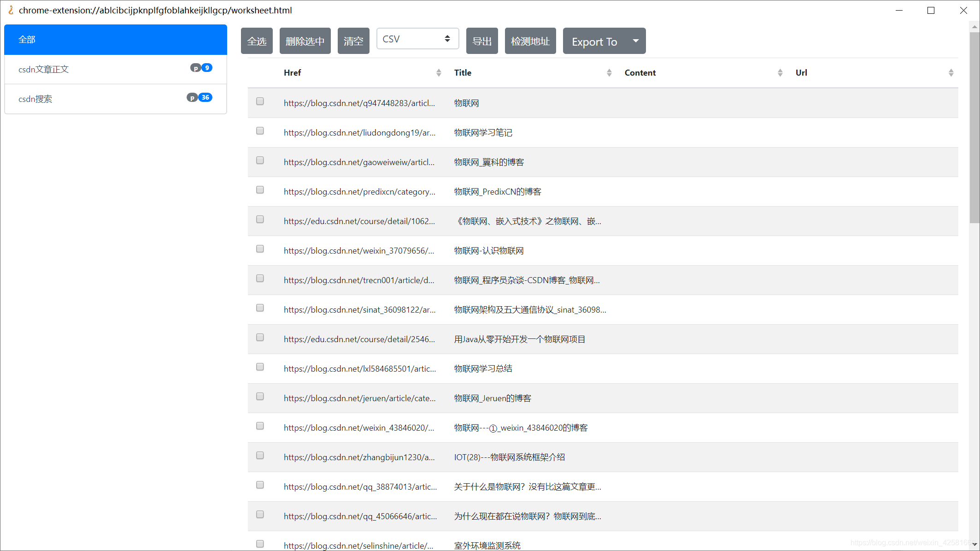This screenshot has width=980, height=551.
Task: Check the 用Java从零开始开发 row checkbox
Action: point(260,338)
